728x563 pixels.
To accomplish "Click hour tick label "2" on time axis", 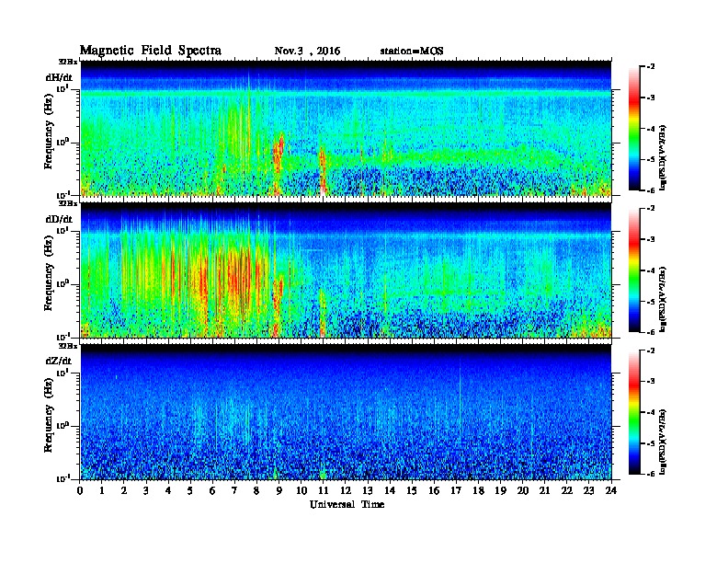I will 124,491.
